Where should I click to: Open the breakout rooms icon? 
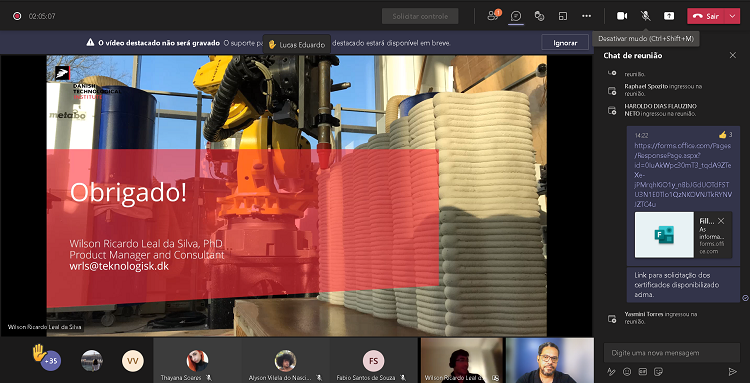563,16
